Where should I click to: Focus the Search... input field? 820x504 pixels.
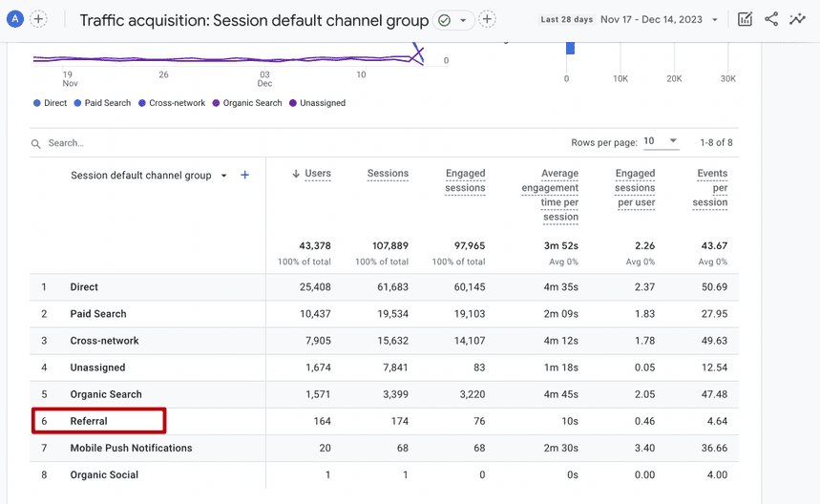pyautogui.click(x=66, y=143)
